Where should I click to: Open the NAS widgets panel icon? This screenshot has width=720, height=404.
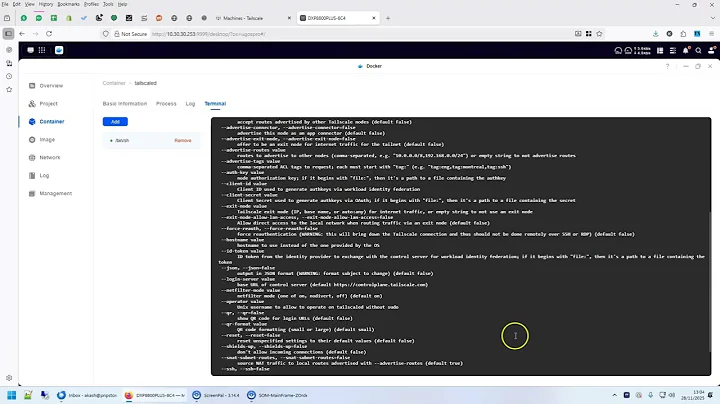[660, 50]
